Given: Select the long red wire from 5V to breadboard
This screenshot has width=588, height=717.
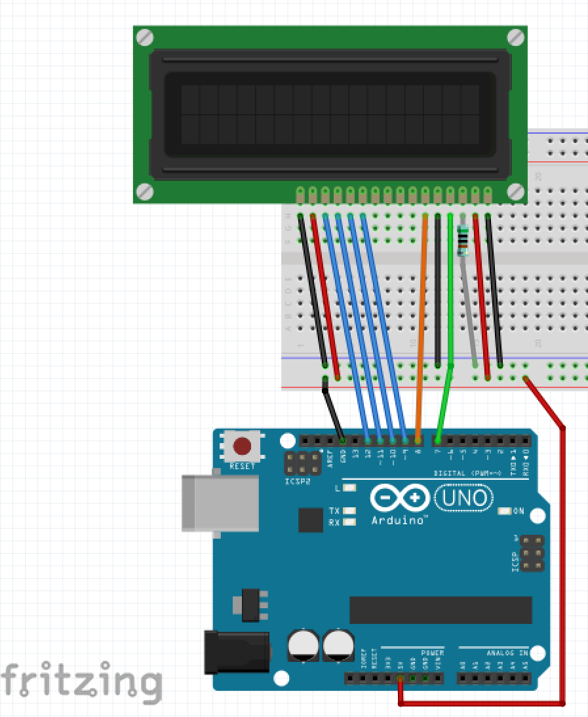Looking at the screenshot, I should click(564, 557).
